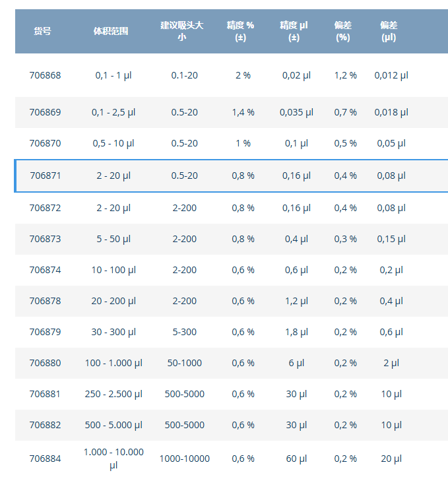Screen dimensions: 448x479
Task: Select the 偏差 (%) column header
Action: click(x=343, y=31)
